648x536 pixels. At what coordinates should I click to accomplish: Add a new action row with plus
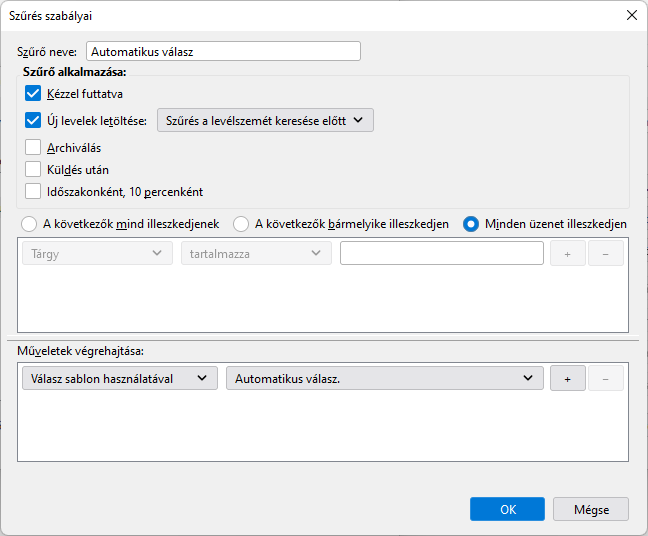click(x=568, y=378)
